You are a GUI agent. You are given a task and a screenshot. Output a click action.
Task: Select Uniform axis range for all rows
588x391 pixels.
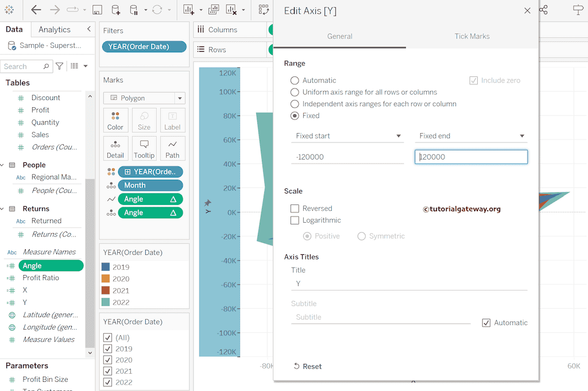point(295,92)
